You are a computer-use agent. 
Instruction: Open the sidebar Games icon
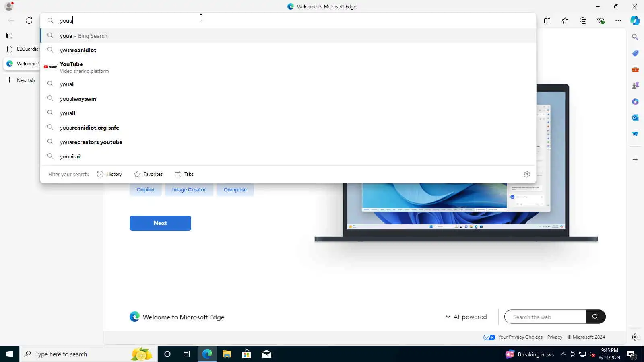coord(635,85)
